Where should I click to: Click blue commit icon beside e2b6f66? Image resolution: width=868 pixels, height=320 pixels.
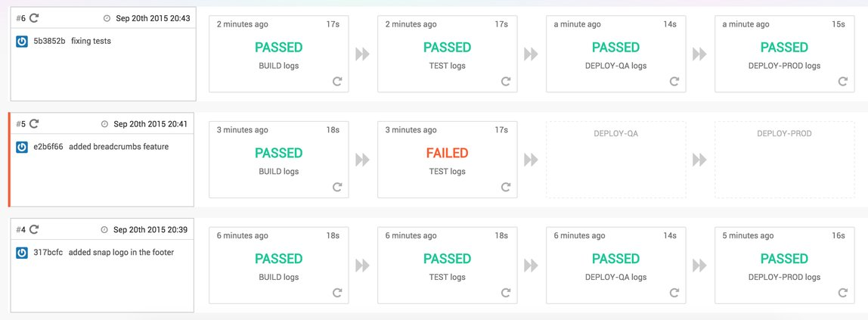[x=22, y=147]
